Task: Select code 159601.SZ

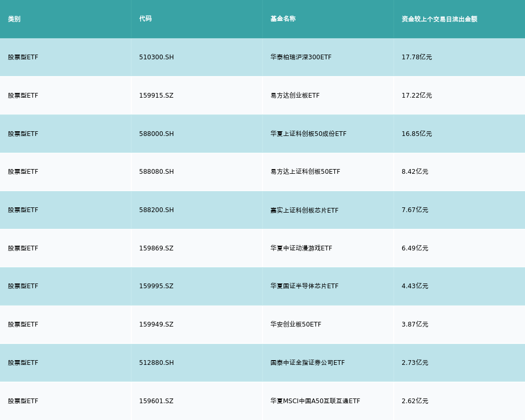Action: click(156, 401)
